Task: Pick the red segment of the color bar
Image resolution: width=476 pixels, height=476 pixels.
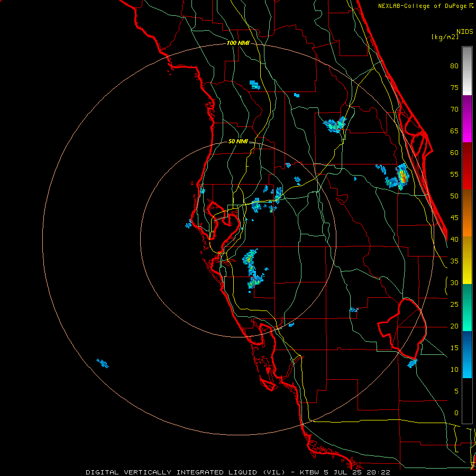Action: 467,166
